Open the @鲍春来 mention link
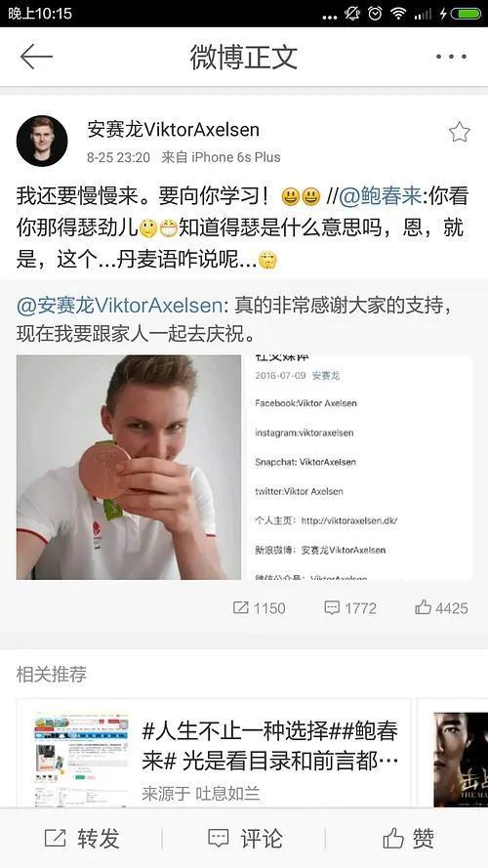 coord(380,196)
